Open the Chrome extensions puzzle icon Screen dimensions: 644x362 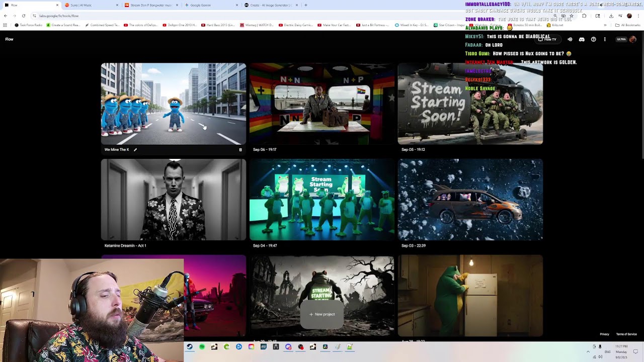click(x=584, y=16)
